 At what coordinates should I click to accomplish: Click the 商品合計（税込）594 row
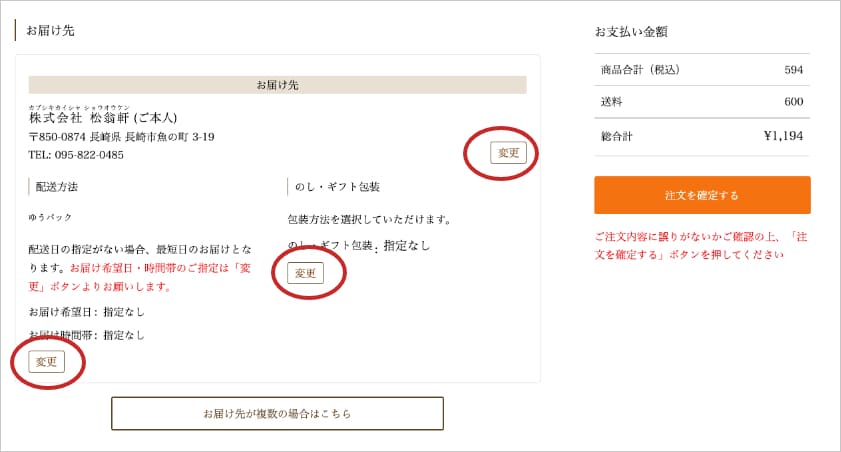[x=702, y=70]
